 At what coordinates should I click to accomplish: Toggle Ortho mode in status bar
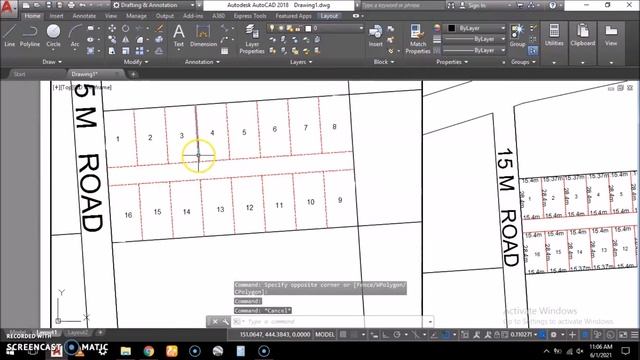[x=385, y=335]
